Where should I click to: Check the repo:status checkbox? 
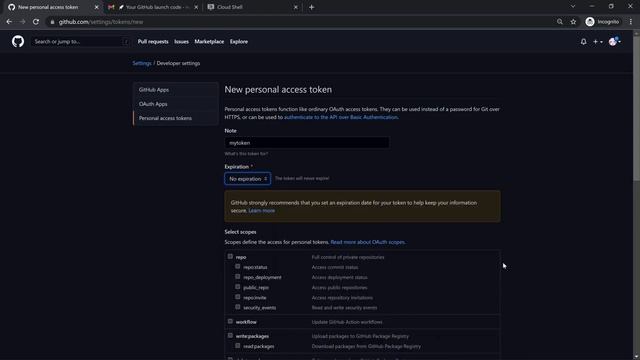[x=238, y=267]
